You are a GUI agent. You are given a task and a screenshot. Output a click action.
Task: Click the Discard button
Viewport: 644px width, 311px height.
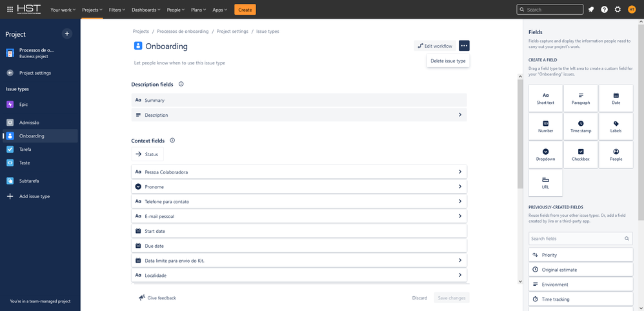coord(419,298)
